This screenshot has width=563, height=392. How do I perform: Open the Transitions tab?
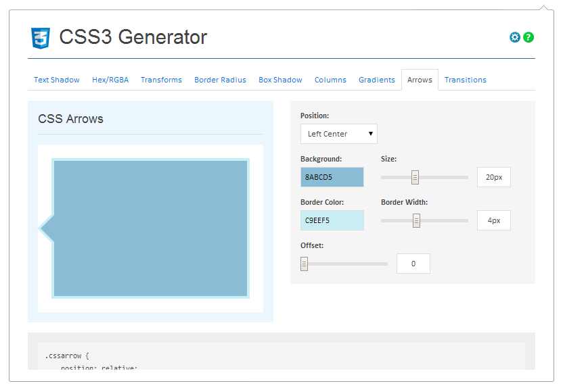click(x=466, y=79)
